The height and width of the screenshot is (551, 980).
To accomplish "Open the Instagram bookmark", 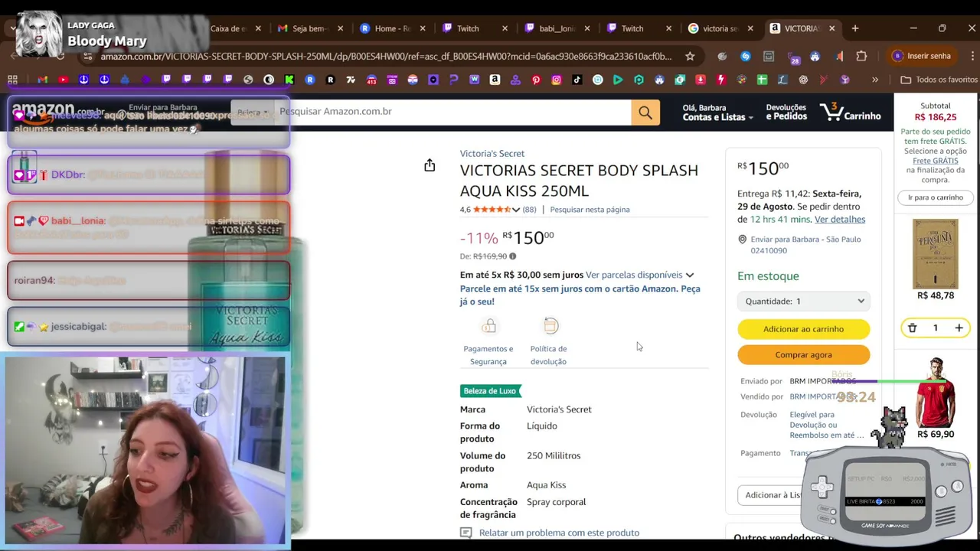I will tap(557, 80).
